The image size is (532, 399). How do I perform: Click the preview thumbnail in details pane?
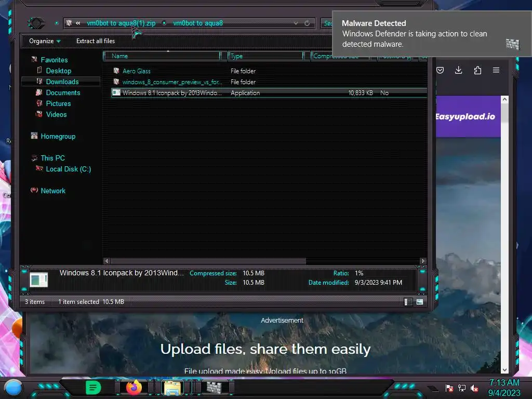point(38,280)
